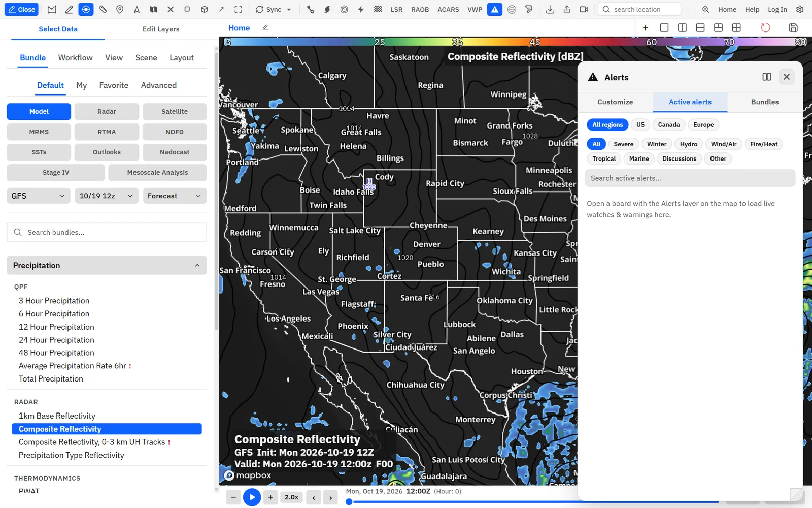Click the blue Close button

[x=21, y=9]
